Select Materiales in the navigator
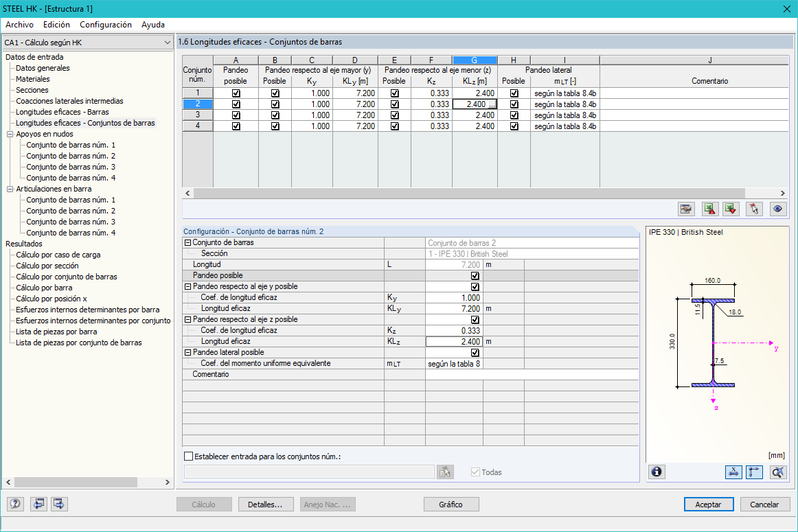 click(32, 79)
